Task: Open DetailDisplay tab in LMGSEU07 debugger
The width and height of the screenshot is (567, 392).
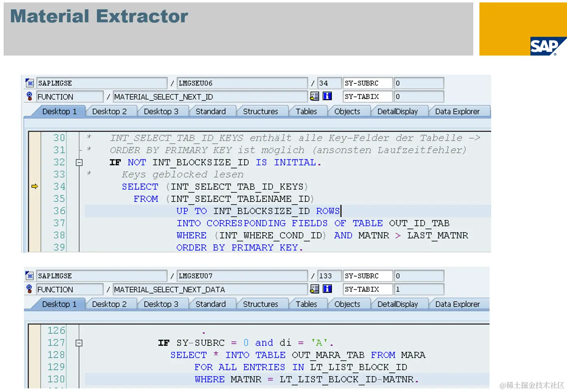Action: 397,304
